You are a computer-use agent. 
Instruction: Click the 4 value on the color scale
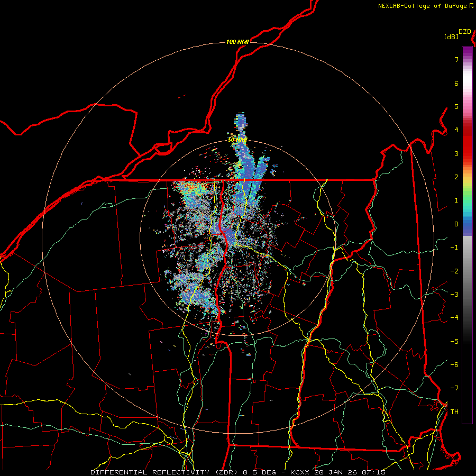coord(456,130)
